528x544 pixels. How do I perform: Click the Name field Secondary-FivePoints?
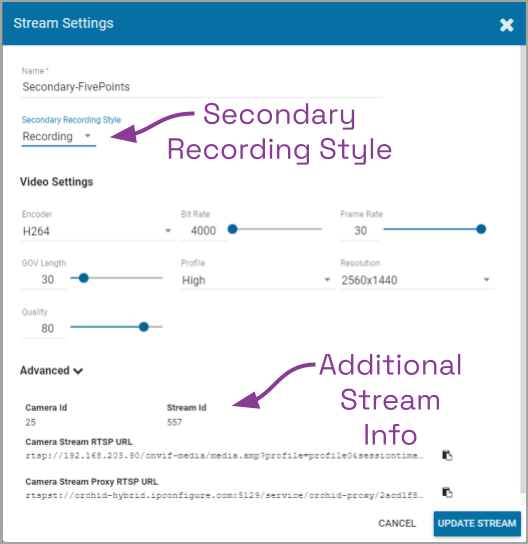(x=202, y=87)
